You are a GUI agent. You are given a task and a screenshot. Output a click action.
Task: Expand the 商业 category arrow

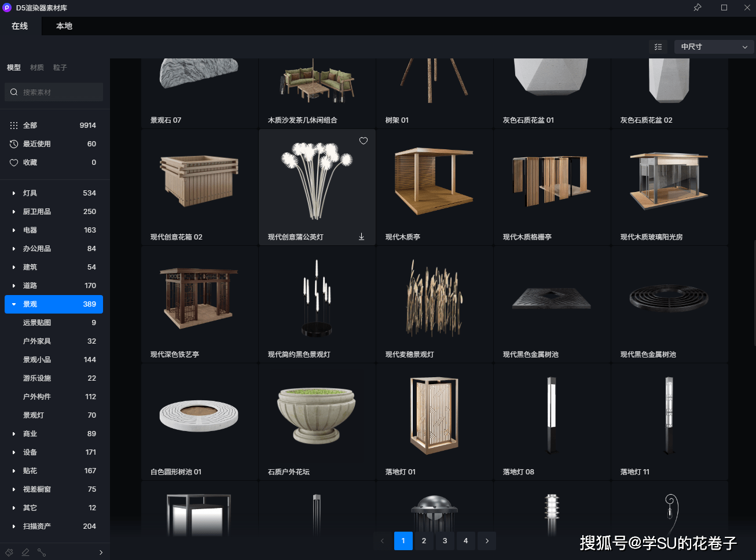[14, 434]
